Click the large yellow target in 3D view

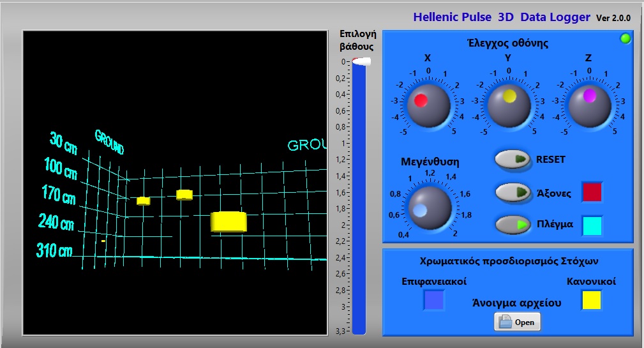(228, 221)
